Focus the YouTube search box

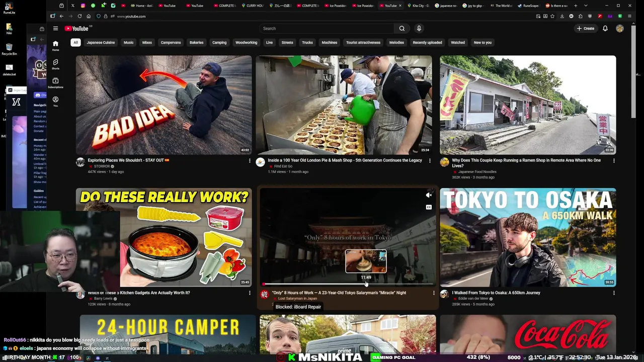tap(327, 29)
